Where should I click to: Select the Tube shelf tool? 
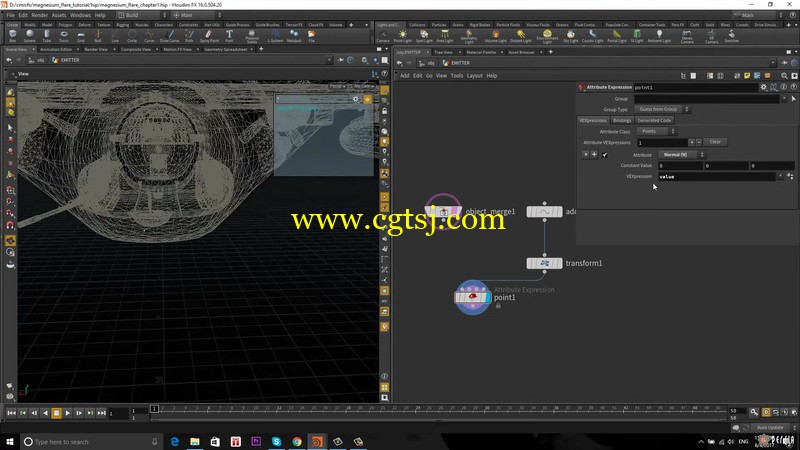click(46, 36)
